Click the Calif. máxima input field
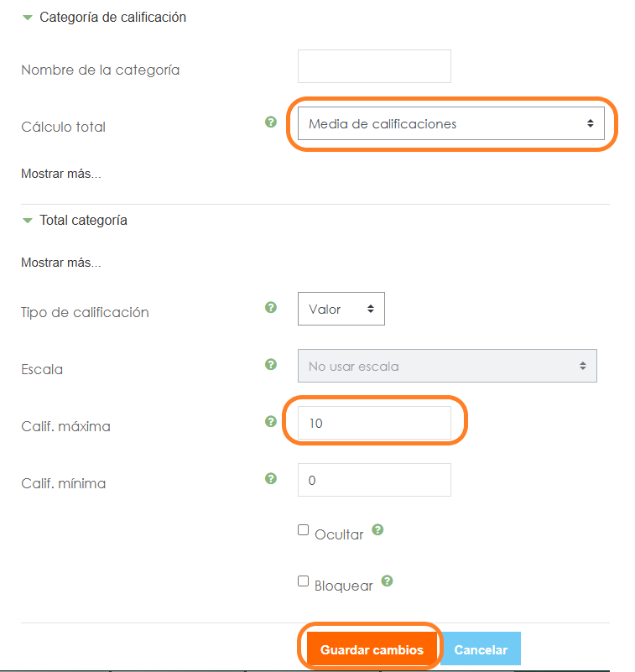635x672 pixels. point(374,423)
